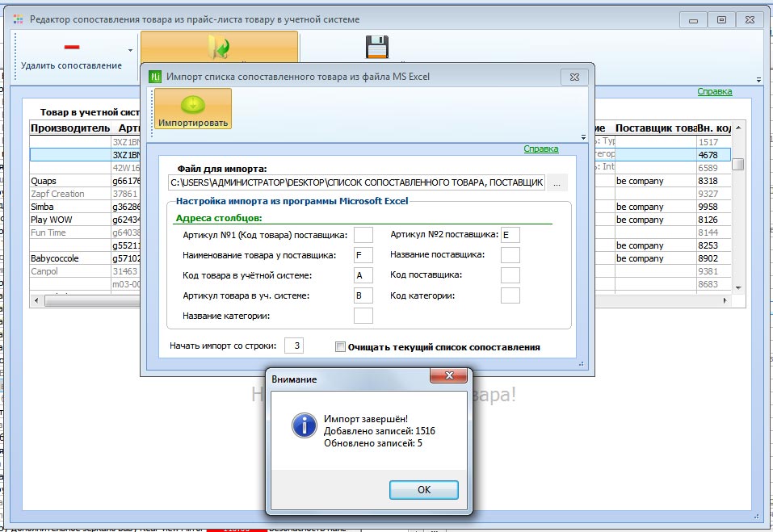Click the table horizontal scrollbar right arrow
The height and width of the screenshot is (532, 773).
click(x=725, y=300)
